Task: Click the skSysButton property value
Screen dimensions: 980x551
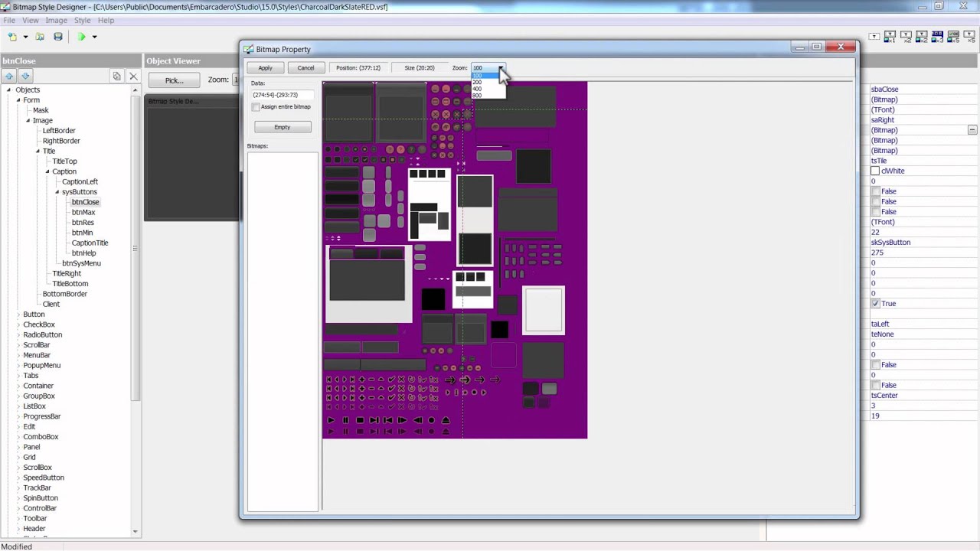Action: tap(890, 243)
